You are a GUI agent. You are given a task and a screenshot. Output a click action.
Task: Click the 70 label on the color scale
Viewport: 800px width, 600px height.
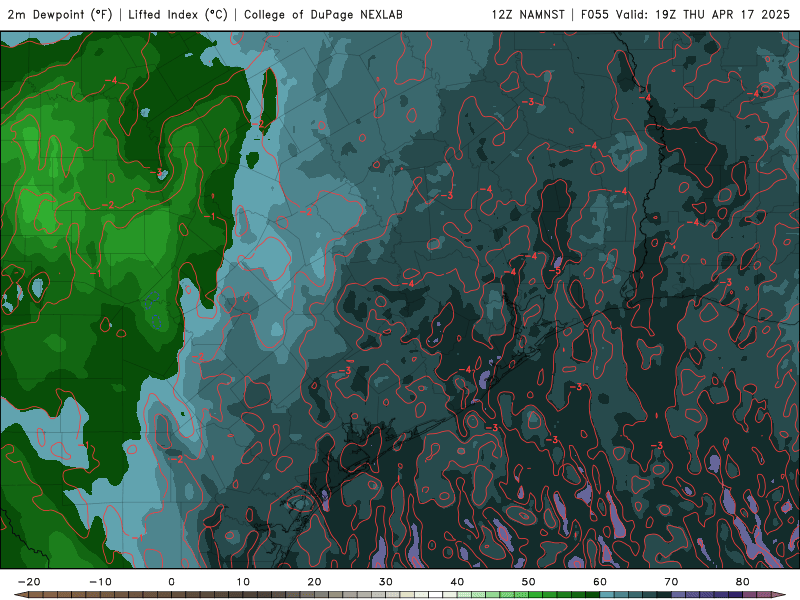click(671, 582)
